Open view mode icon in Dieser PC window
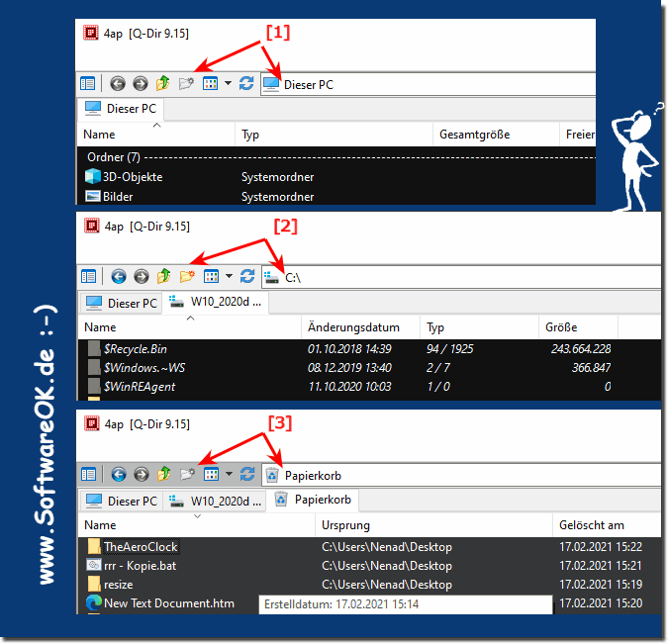Image resolution: width=668 pixels, height=644 pixels. pos(210,83)
